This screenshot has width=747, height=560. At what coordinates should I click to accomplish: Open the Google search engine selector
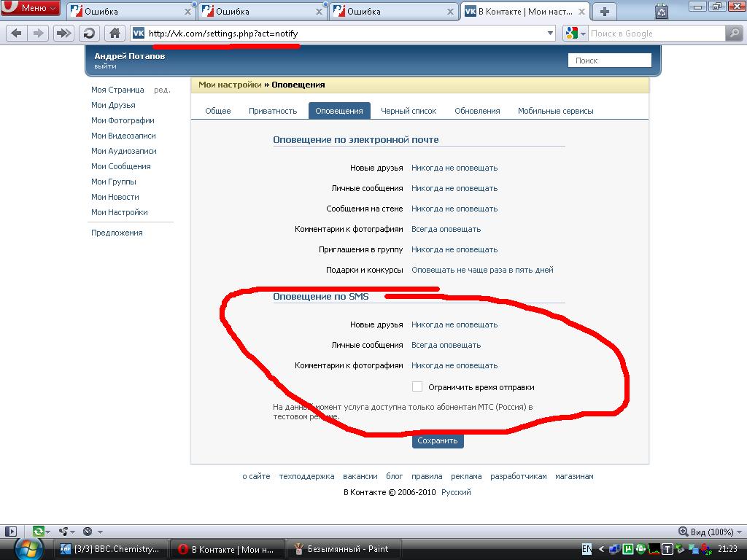tap(576, 34)
